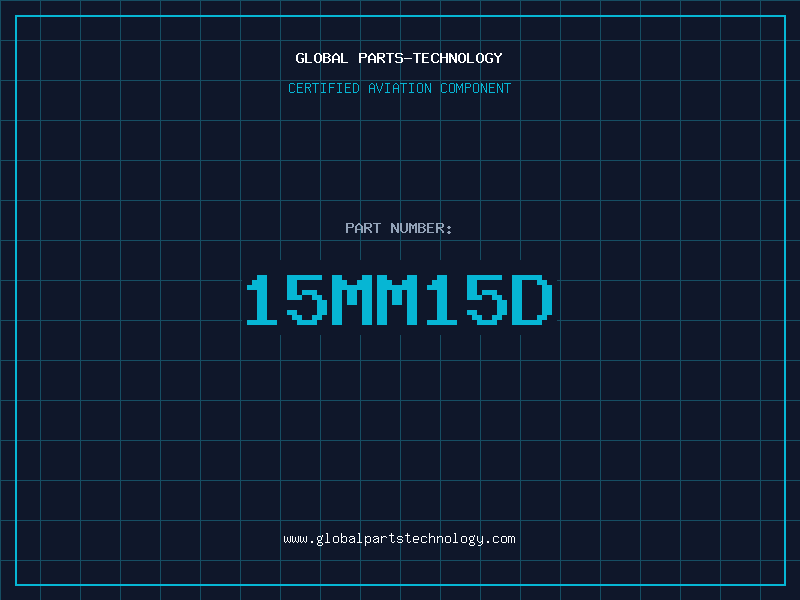Click the PART NUMBER: label
This screenshot has height=600, width=800.
pos(399,228)
